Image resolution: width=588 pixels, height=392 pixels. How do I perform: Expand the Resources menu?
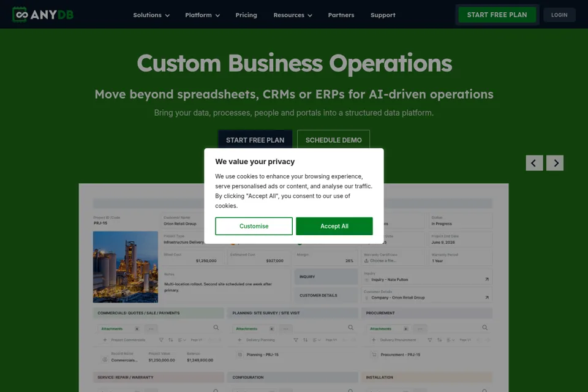[x=293, y=15]
